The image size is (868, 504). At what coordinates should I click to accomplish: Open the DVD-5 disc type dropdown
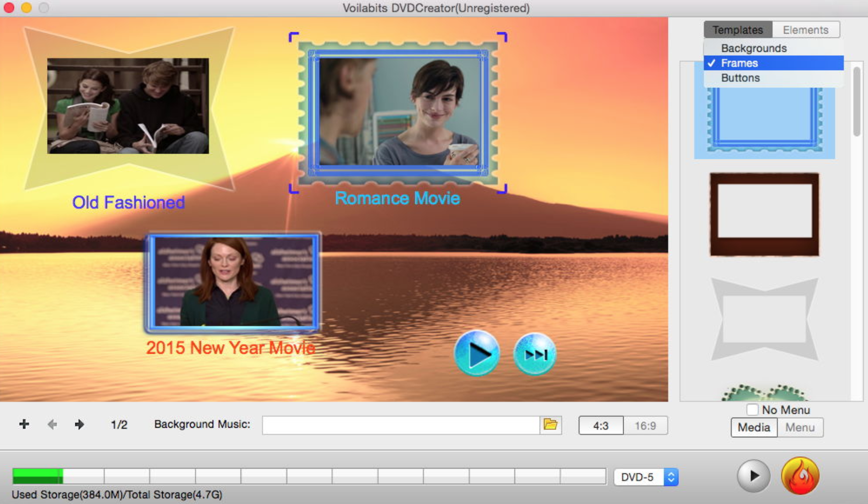point(646,477)
